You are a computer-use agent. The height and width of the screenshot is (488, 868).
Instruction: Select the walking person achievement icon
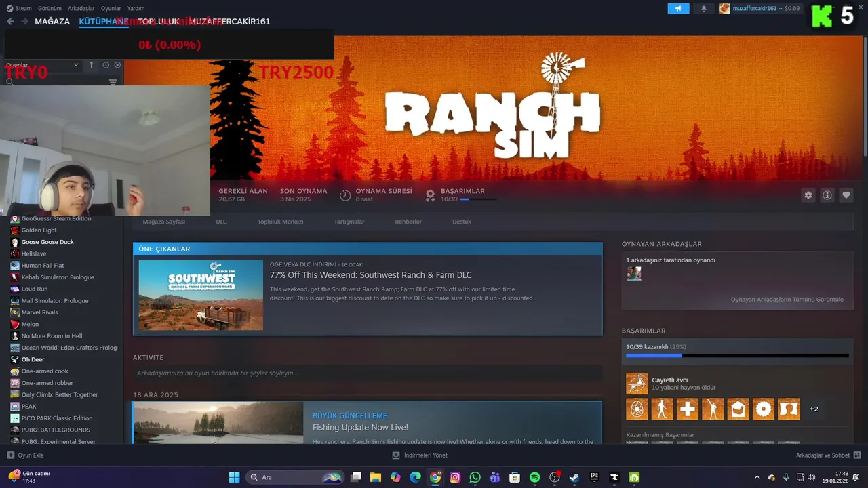(x=662, y=409)
